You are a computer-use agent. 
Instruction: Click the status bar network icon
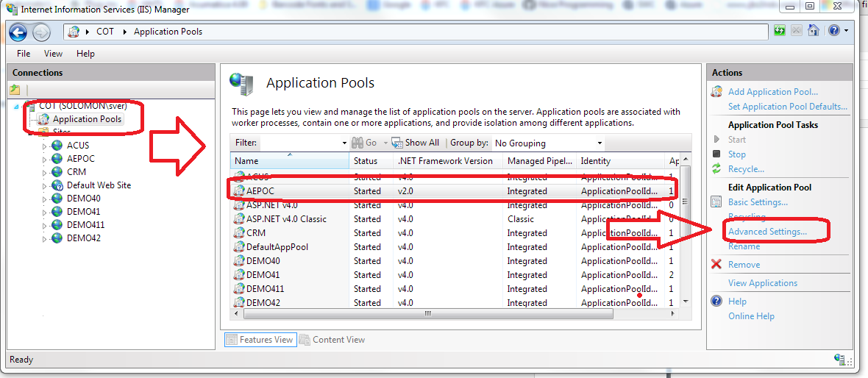839,359
